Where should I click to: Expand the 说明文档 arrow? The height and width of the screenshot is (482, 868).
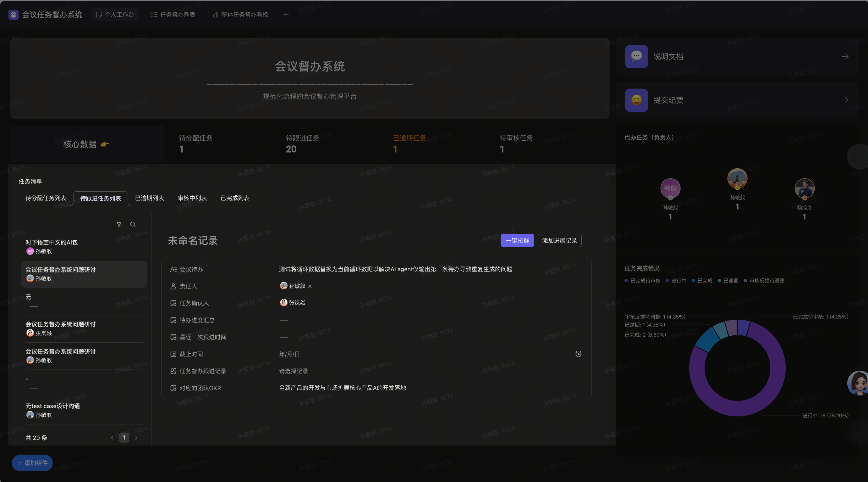(x=845, y=57)
